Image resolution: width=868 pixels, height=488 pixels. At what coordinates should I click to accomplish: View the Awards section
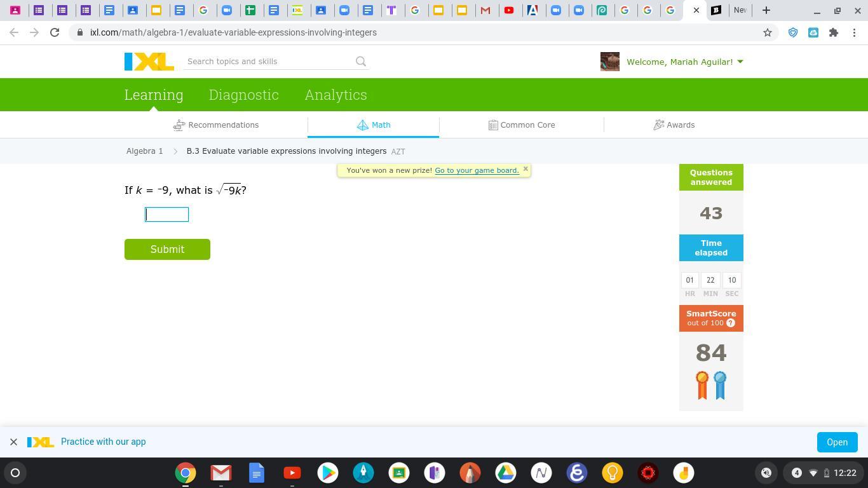point(674,125)
